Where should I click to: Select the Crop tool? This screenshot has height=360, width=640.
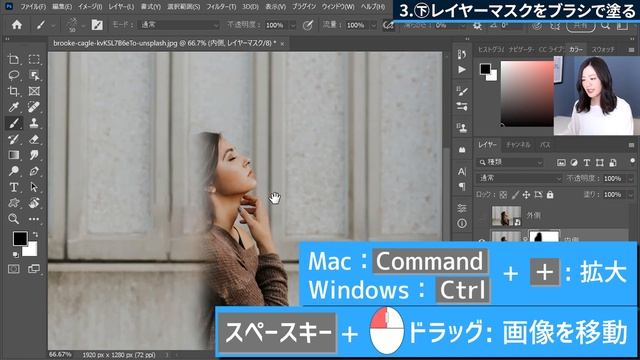[x=13, y=91]
